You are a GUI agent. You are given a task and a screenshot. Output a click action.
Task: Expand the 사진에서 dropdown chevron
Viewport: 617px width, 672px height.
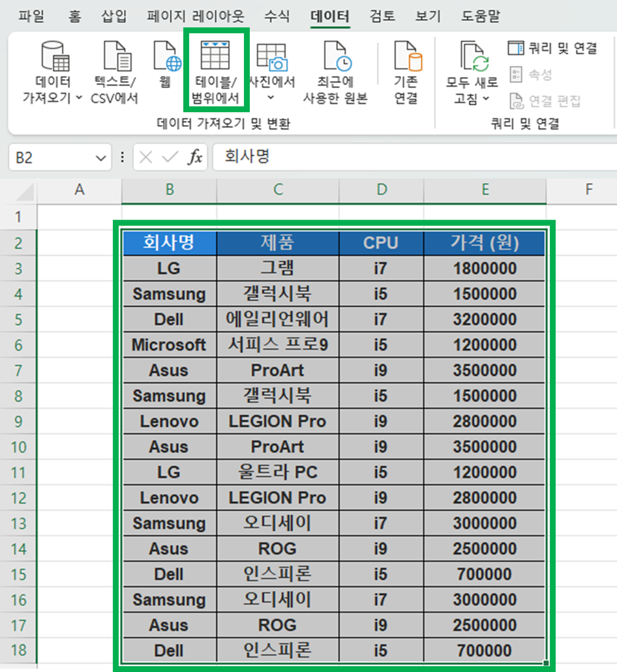[x=271, y=98]
